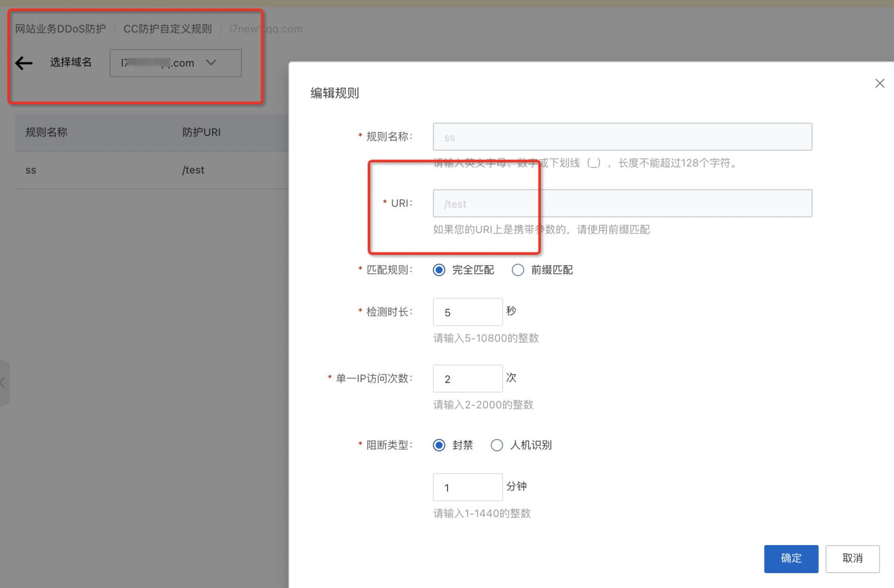
Task: Click the dropdown arrow beside the domain name
Action: (211, 63)
